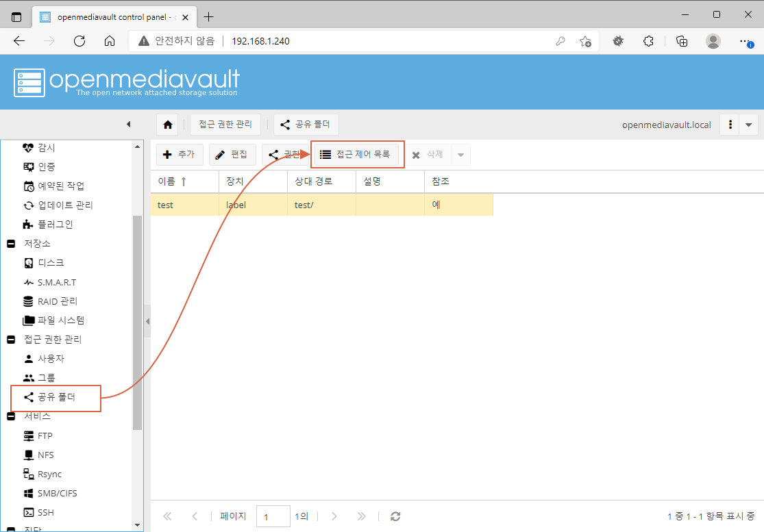Click the browser home button
Image resolution: width=764 pixels, height=532 pixels.
coord(110,41)
